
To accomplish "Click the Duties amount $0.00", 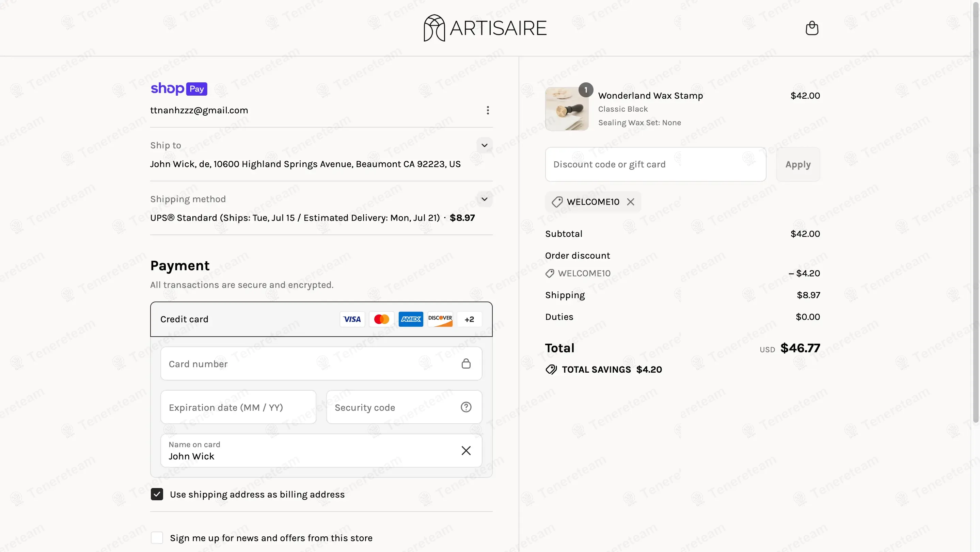I will pyautogui.click(x=808, y=317).
